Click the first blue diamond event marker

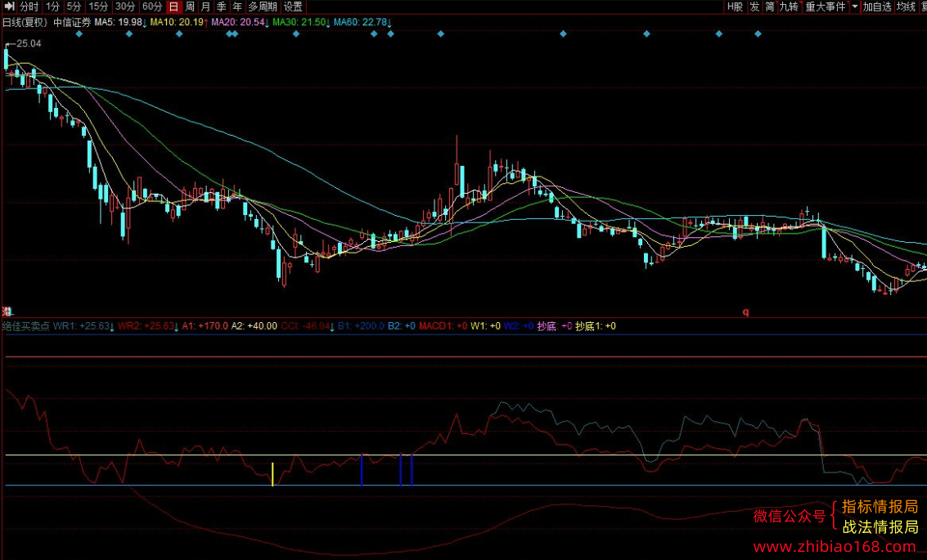click(79, 34)
